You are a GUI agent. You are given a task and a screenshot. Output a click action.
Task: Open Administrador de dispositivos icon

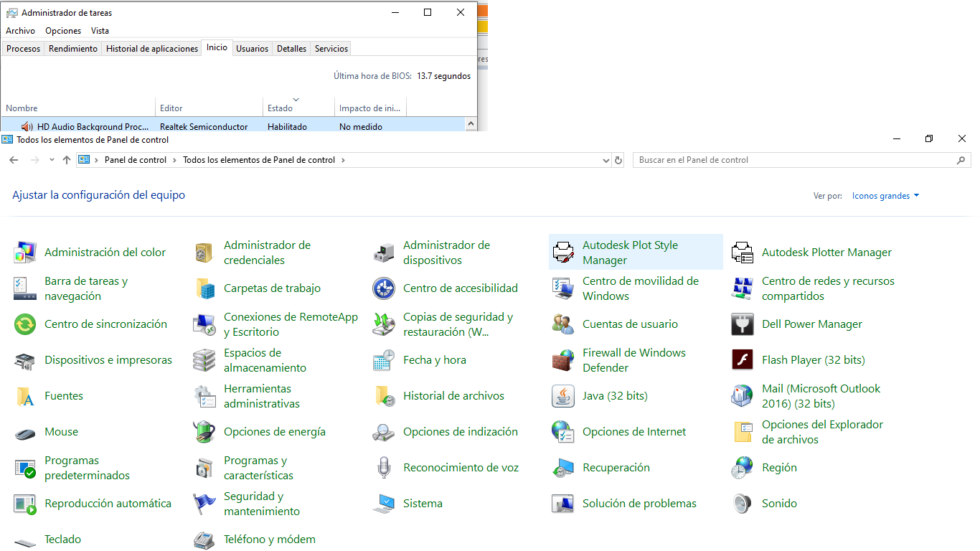[x=384, y=253]
